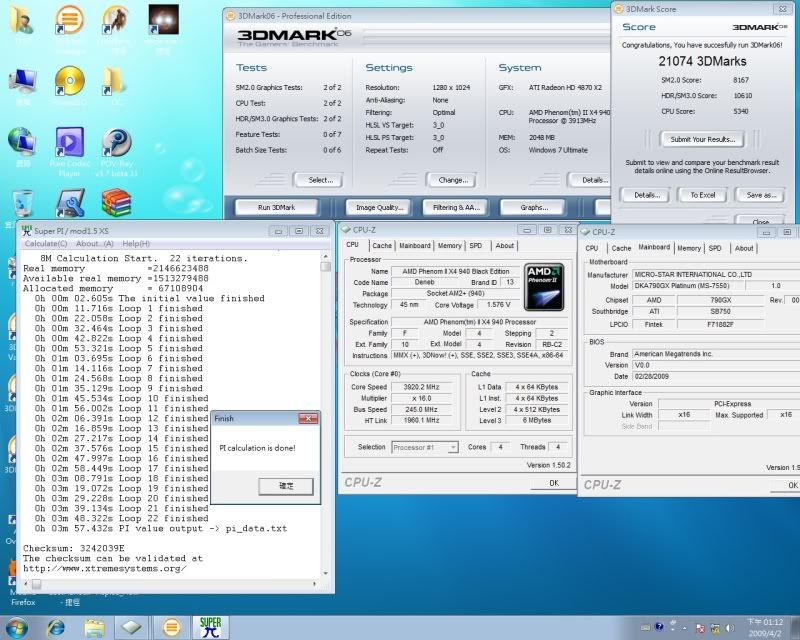
Task: Open the folder shortcut icon on the desktop
Action: (114, 81)
